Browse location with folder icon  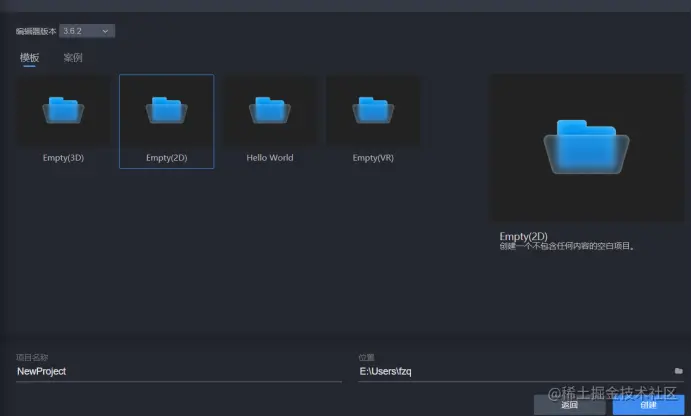[x=679, y=371]
